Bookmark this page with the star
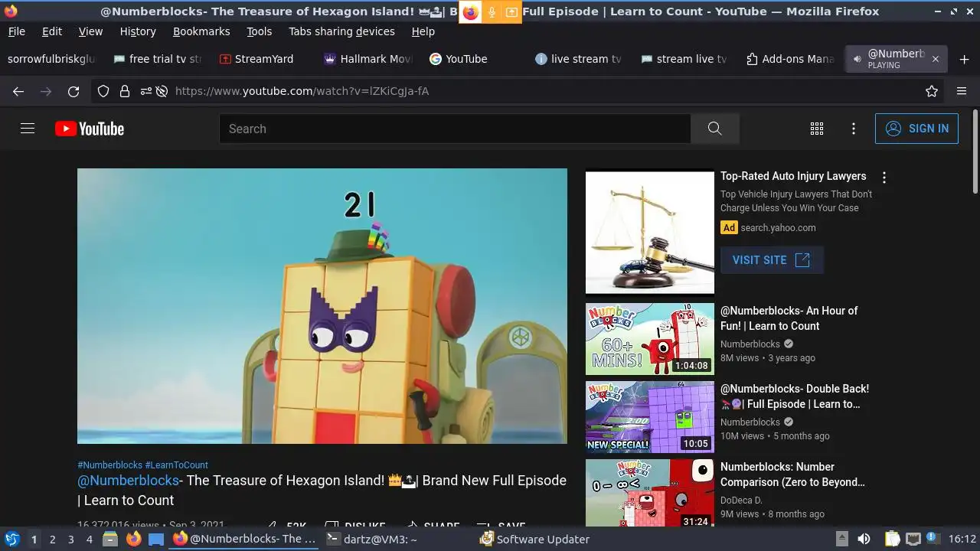Image resolution: width=980 pixels, height=551 pixels. pyautogui.click(x=932, y=91)
